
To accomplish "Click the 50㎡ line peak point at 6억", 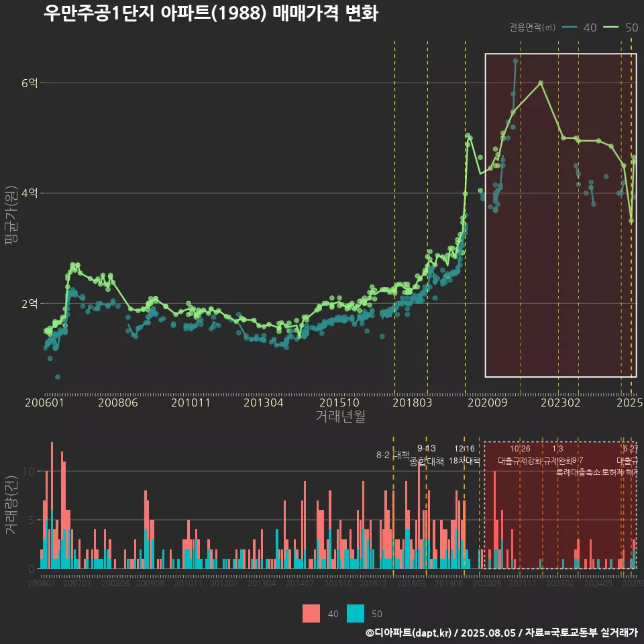I will point(541,83).
